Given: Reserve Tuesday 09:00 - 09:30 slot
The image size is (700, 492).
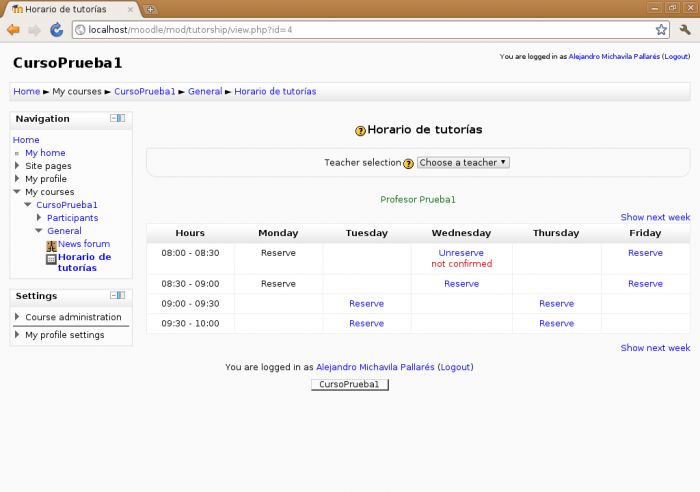Looking at the screenshot, I should pyautogui.click(x=367, y=303).
